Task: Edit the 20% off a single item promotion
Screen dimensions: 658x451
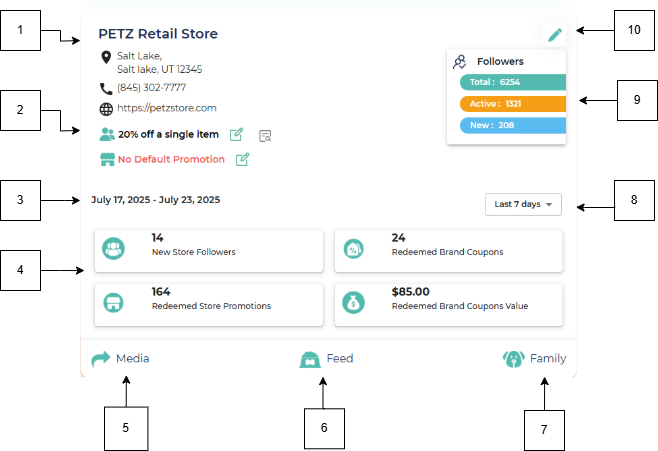Action: (236, 135)
